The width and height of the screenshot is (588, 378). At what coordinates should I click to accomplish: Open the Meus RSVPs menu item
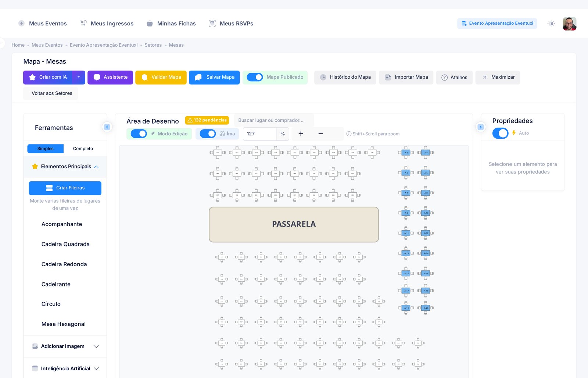click(x=231, y=24)
